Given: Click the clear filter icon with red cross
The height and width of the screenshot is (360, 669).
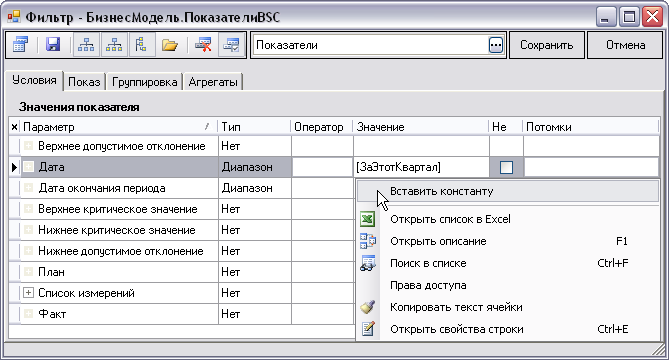Looking at the screenshot, I should [x=203, y=45].
